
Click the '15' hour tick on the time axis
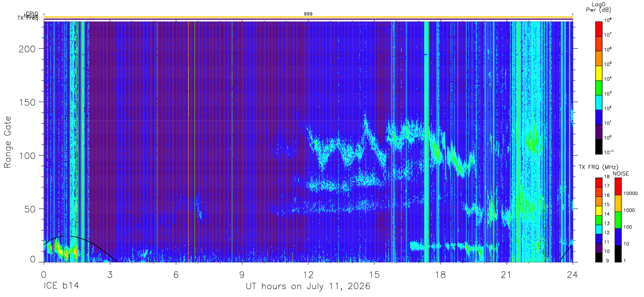(374, 274)
